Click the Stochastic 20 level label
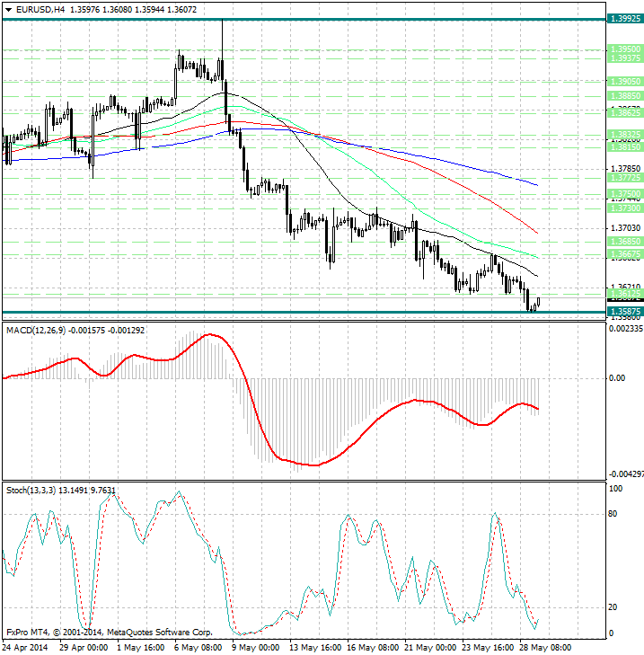644x655 pixels. click(x=613, y=607)
